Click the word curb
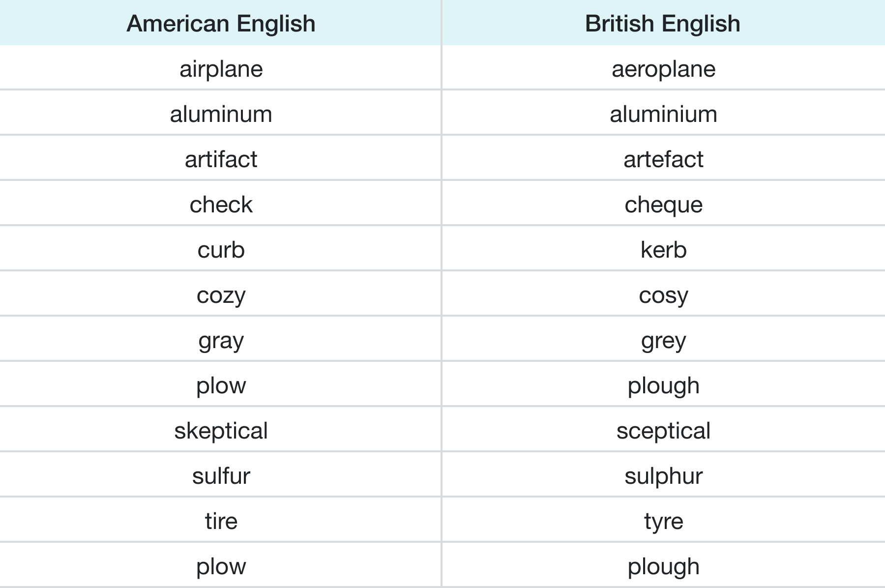The width and height of the screenshot is (885, 588). pos(221,250)
